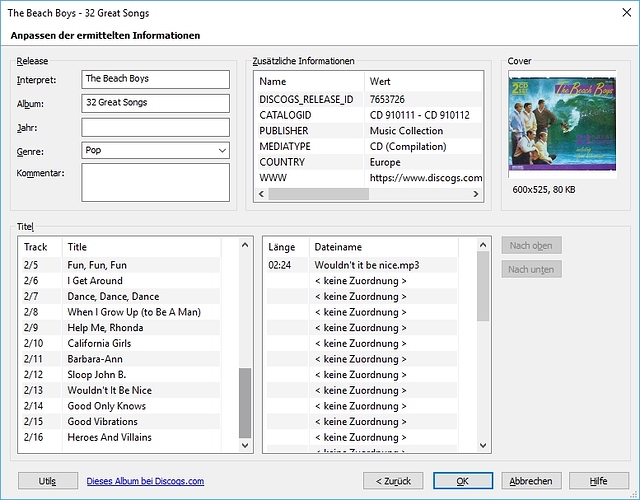Select track 2/13 Wouldn't It Be Nice

(121, 390)
